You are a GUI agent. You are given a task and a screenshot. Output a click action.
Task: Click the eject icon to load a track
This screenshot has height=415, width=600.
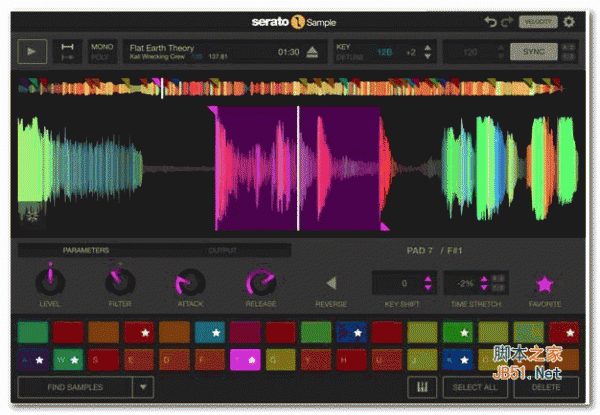pyautogui.click(x=312, y=52)
